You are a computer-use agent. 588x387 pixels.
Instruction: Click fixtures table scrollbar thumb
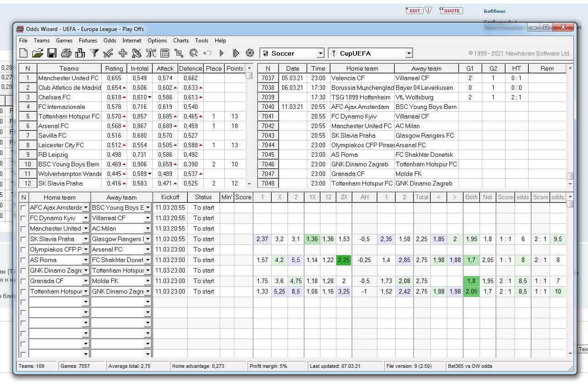(570, 176)
